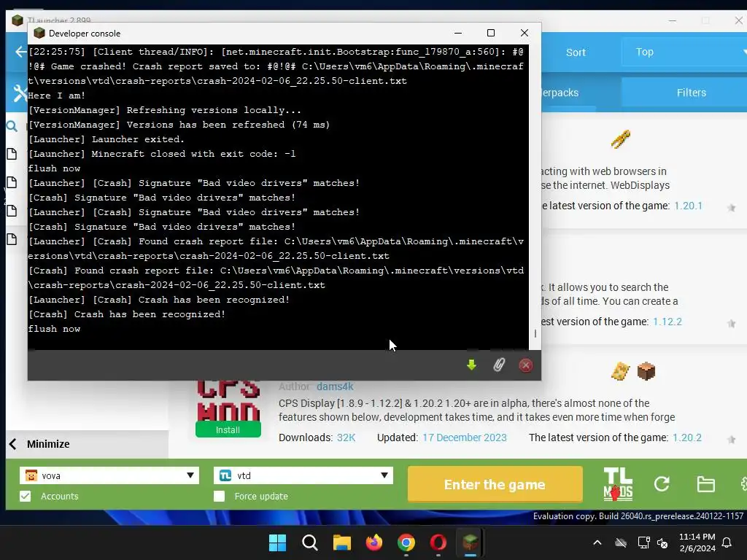Click the second page icon in left sidebar
The width and height of the screenshot is (747, 560).
pyautogui.click(x=12, y=182)
